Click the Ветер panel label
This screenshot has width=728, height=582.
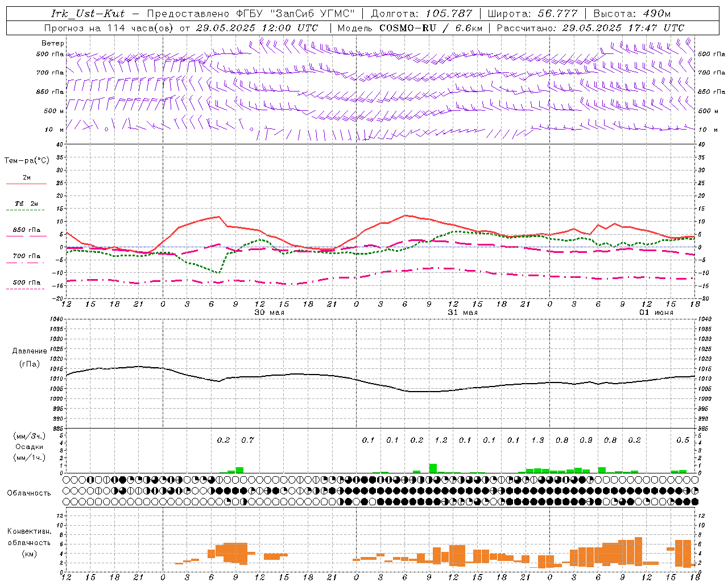coord(53,43)
